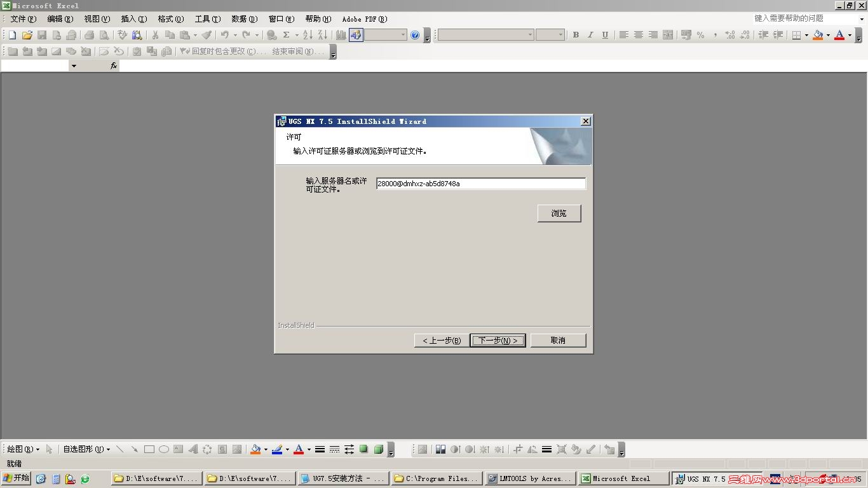The height and width of the screenshot is (488, 868).
Task: Insert a function with the fx button
Action: (x=114, y=65)
